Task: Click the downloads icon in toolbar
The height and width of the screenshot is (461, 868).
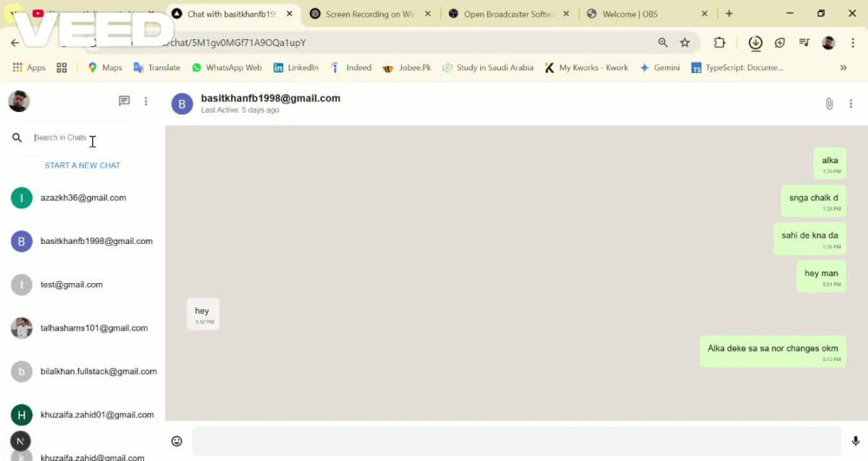Action: (x=755, y=43)
